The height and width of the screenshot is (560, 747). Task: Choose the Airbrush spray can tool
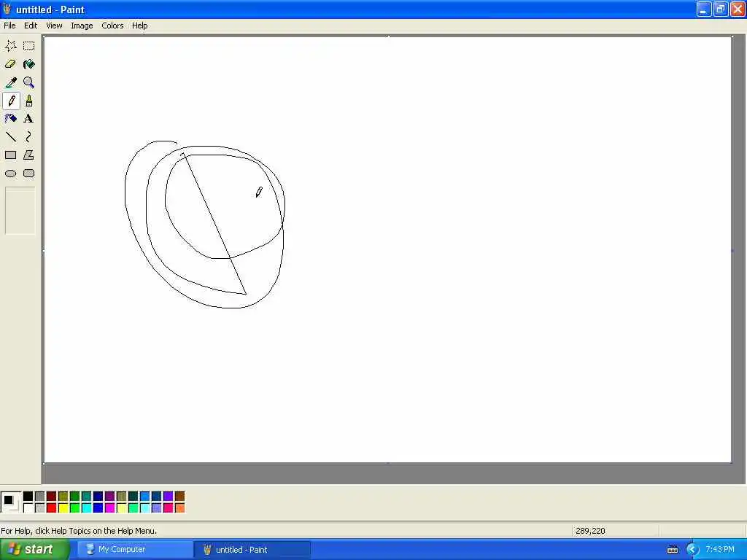tap(10, 119)
